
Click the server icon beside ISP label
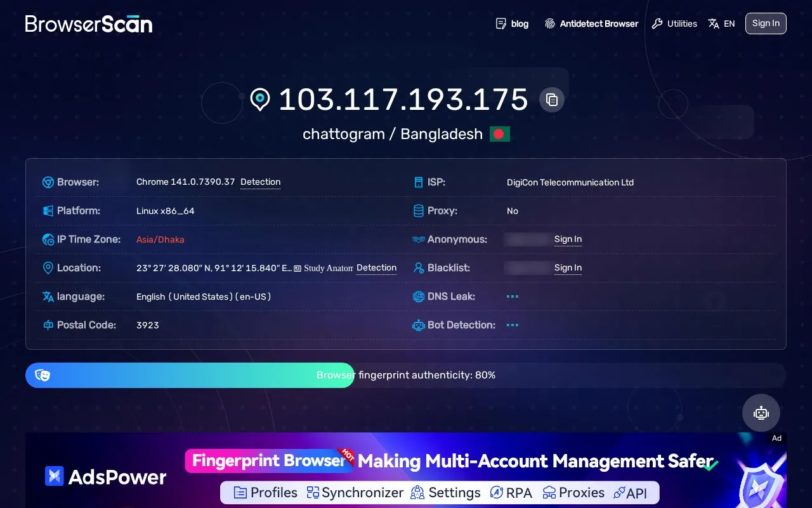tap(419, 182)
